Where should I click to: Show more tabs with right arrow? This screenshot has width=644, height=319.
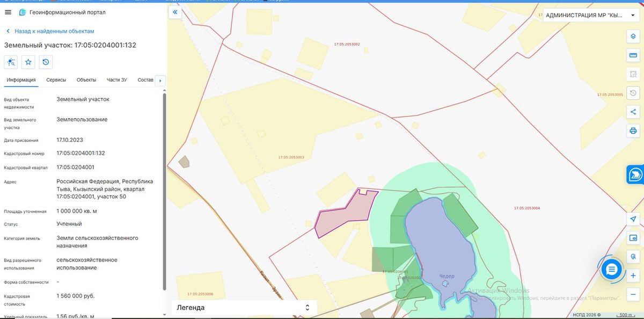[x=160, y=81]
